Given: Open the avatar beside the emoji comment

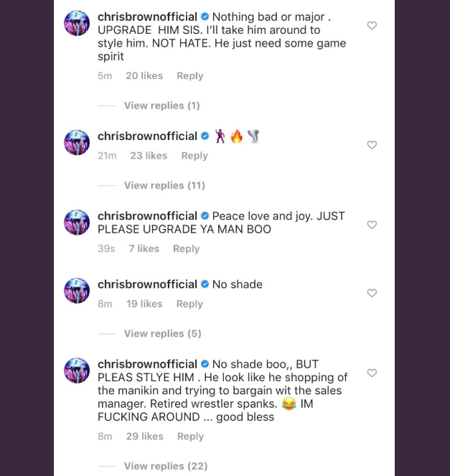Looking at the screenshot, I should point(77,142).
